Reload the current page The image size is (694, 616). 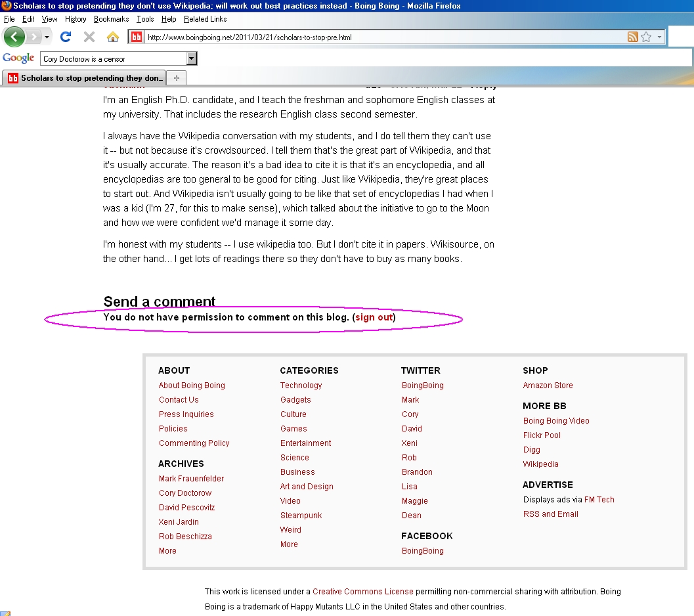66,37
